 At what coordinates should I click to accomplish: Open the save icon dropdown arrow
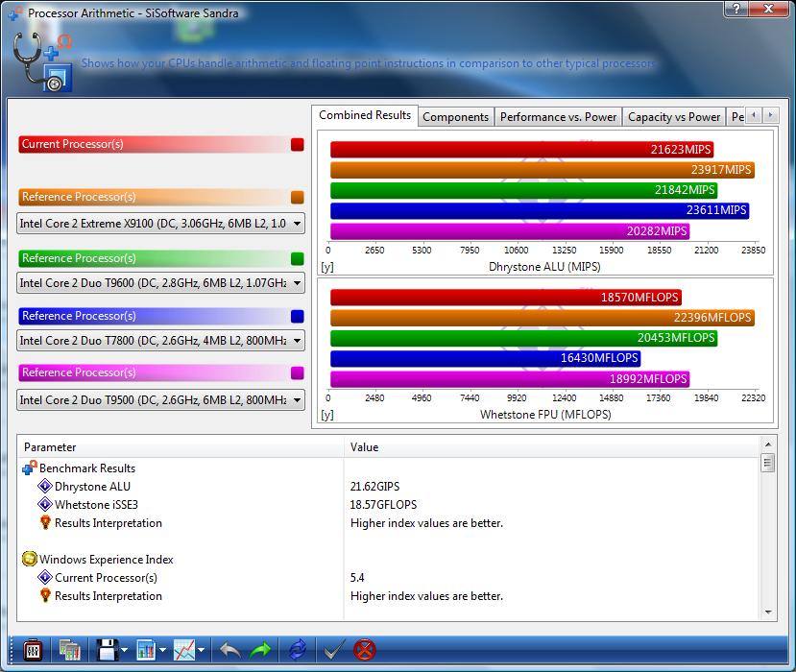point(125,650)
